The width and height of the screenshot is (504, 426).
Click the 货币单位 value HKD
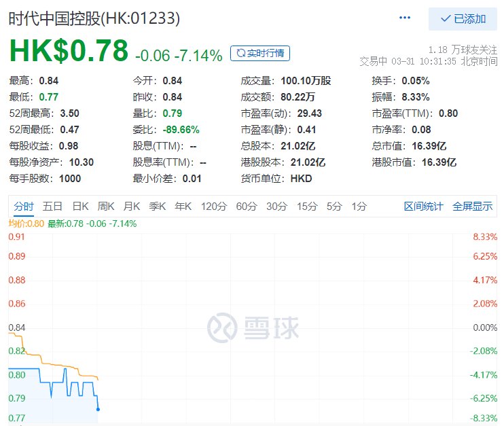click(301, 179)
